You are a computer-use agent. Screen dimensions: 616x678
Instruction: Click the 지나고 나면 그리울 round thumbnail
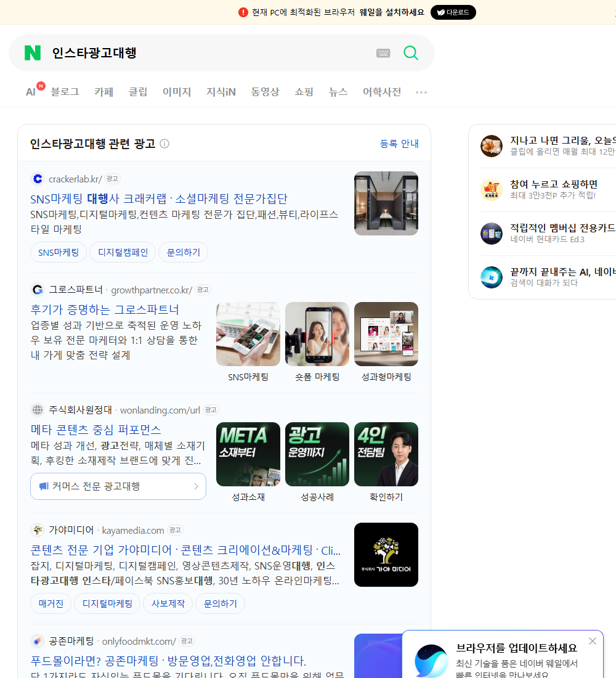click(x=492, y=145)
